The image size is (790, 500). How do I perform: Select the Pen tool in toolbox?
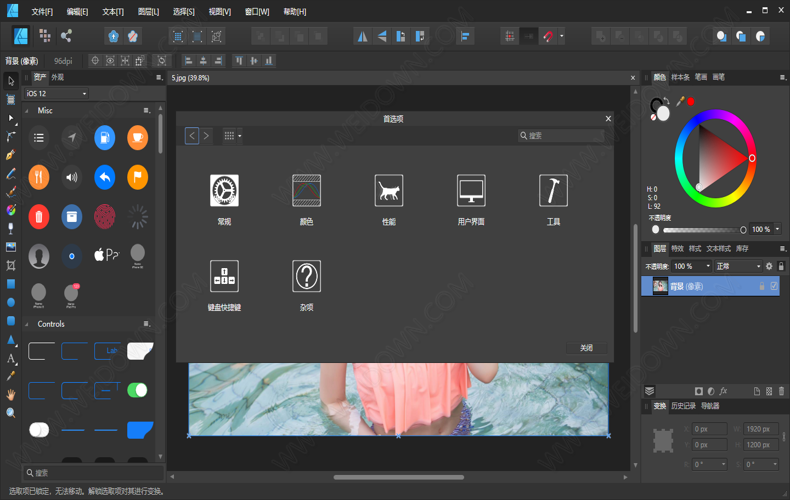click(x=11, y=155)
